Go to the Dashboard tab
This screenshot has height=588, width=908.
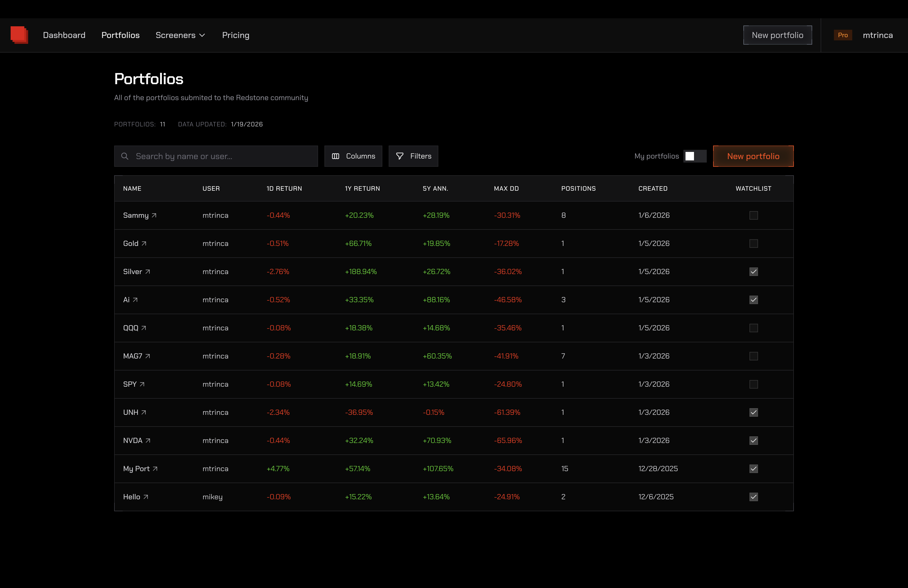tap(64, 35)
